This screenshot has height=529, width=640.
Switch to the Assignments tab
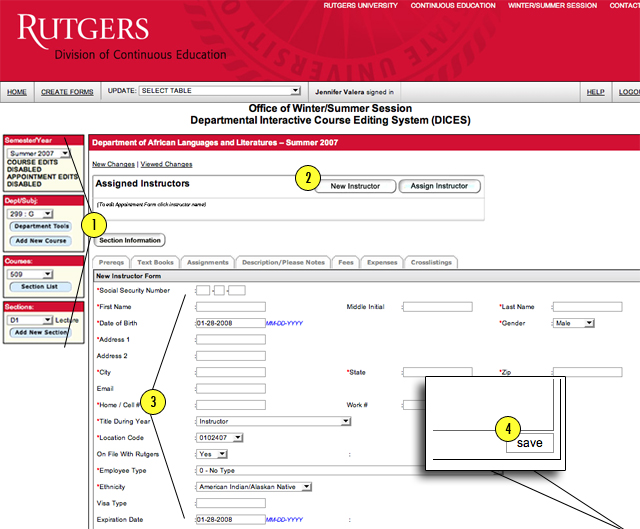point(208,262)
